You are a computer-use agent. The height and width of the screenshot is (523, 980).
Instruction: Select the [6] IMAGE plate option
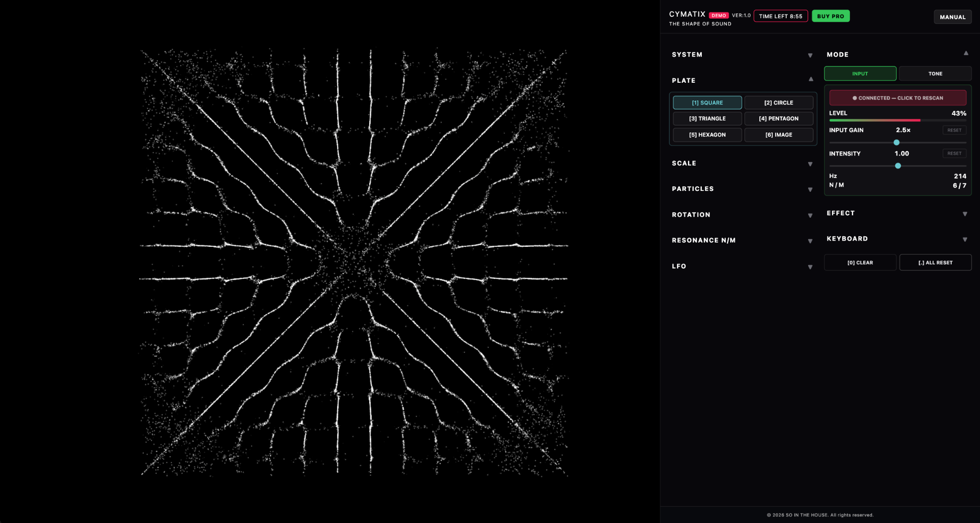pos(778,135)
